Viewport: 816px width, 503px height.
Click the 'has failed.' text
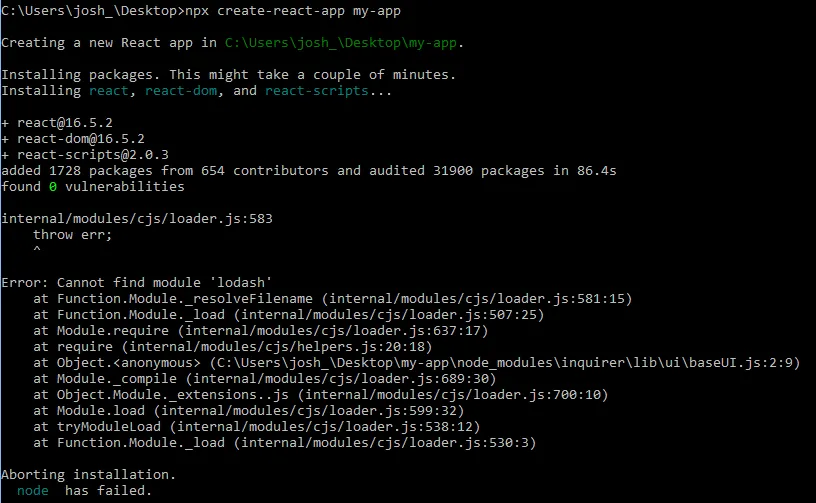point(108,491)
